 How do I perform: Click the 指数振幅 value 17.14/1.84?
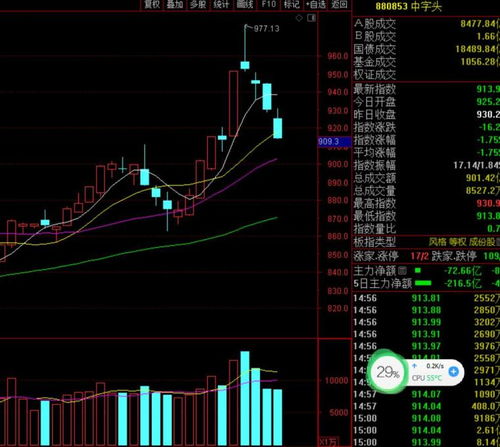click(x=477, y=165)
